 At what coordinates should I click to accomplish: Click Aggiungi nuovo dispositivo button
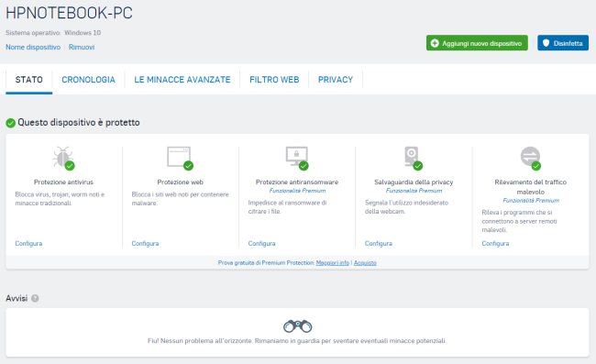pos(477,43)
